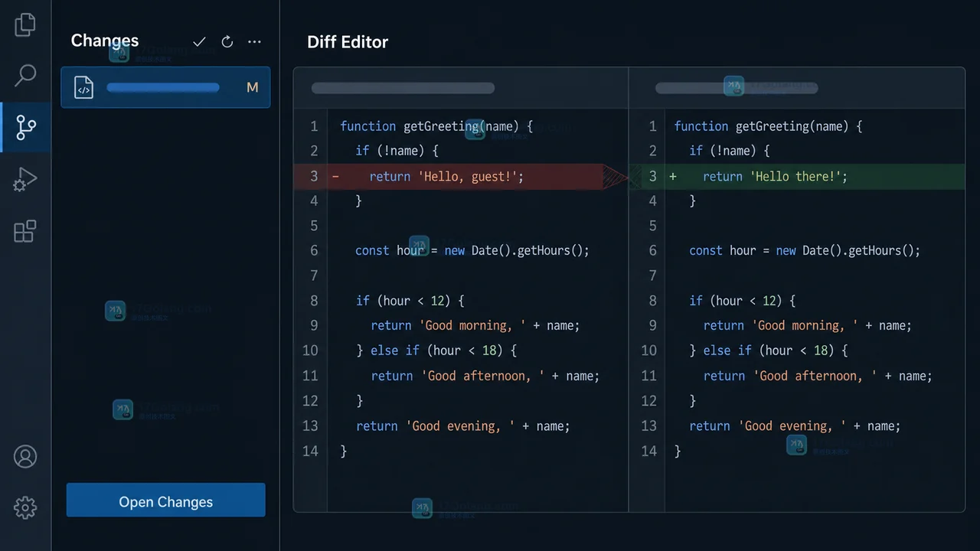Click the commit checkmark icon
This screenshot has height=551, width=980.
199,42
